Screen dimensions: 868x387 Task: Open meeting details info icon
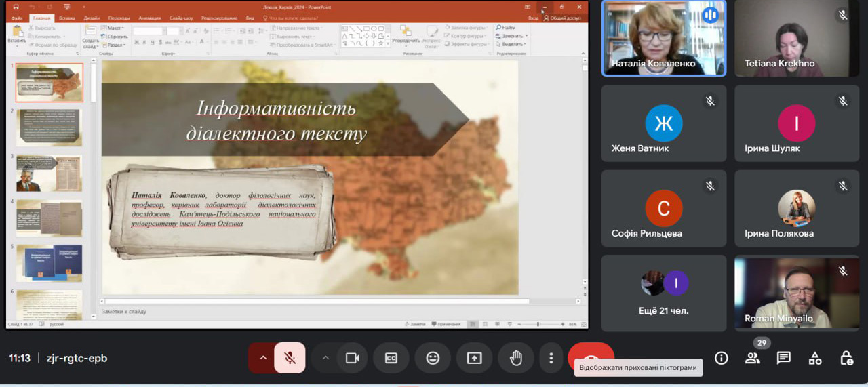[722, 359]
